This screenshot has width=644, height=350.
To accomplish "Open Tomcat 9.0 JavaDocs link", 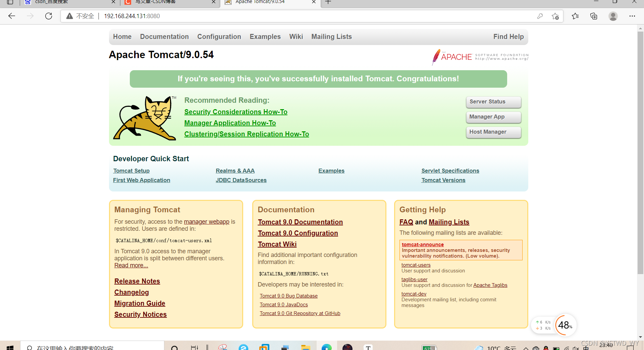I will point(284,305).
